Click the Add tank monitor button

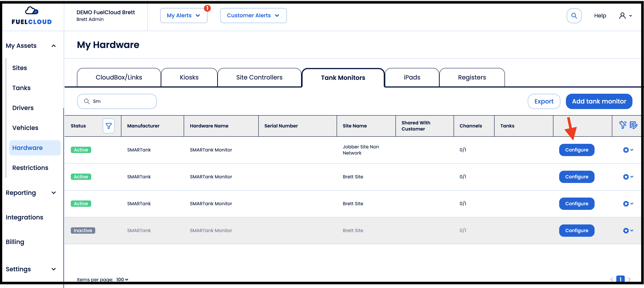[599, 101]
